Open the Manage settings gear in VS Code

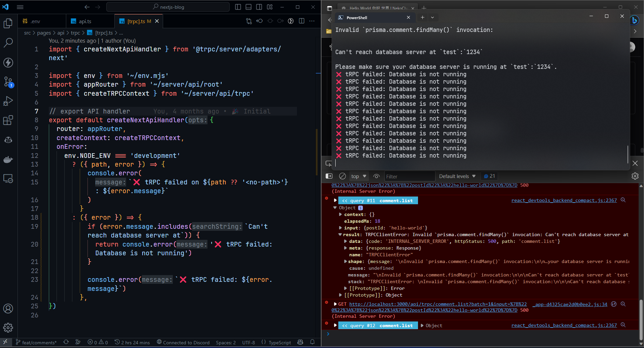8,328
